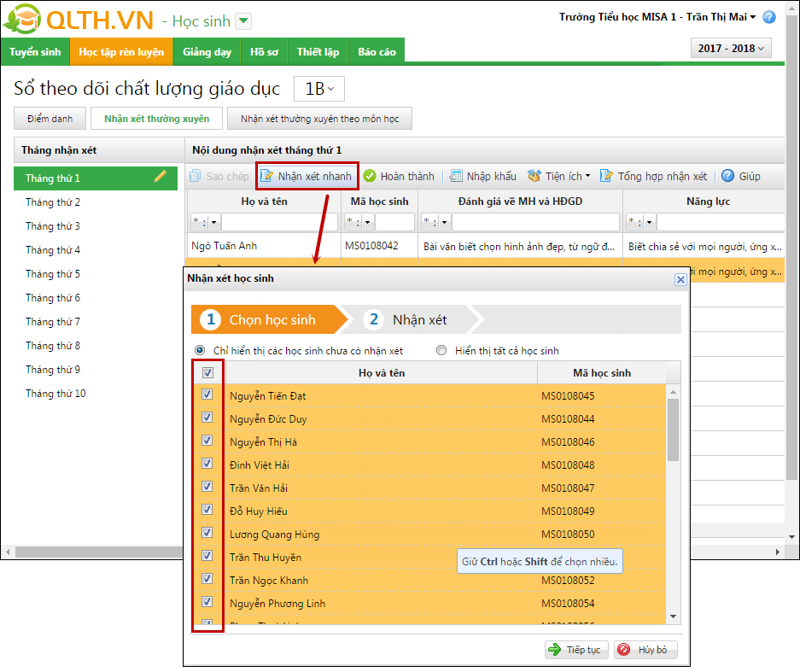The image size is (800, 672).
Task: Click Giúp help toolbar icon
Action: [x=727, y=176]
